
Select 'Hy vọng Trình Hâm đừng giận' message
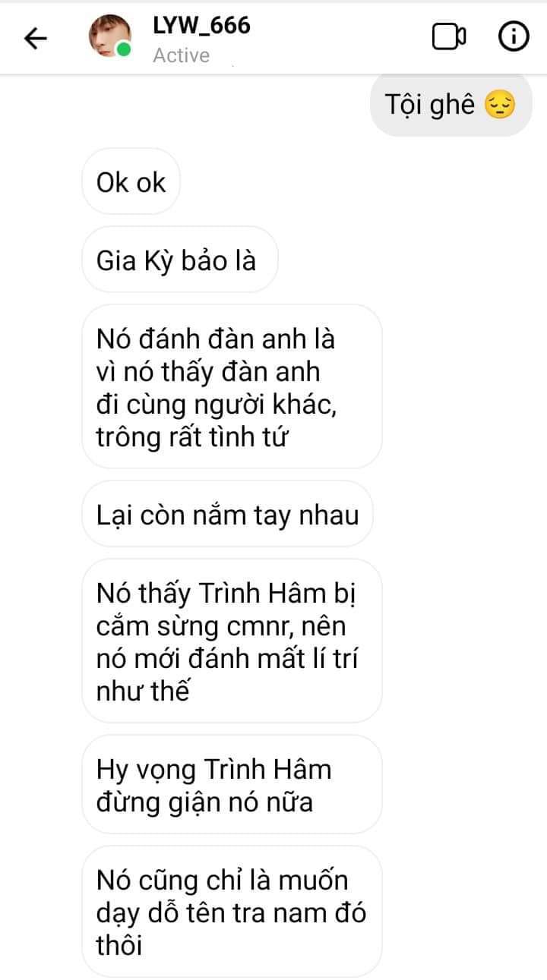(232, 785)
